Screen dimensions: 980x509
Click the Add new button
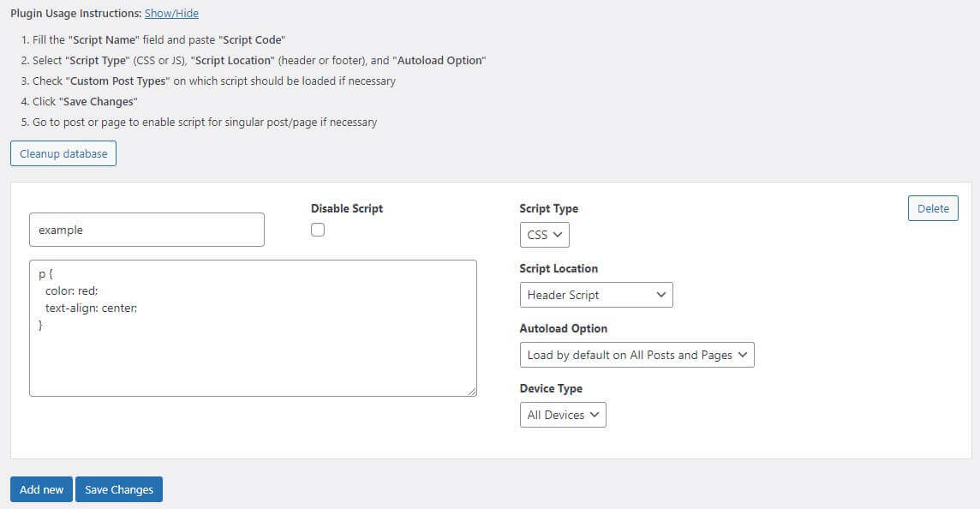41,489
